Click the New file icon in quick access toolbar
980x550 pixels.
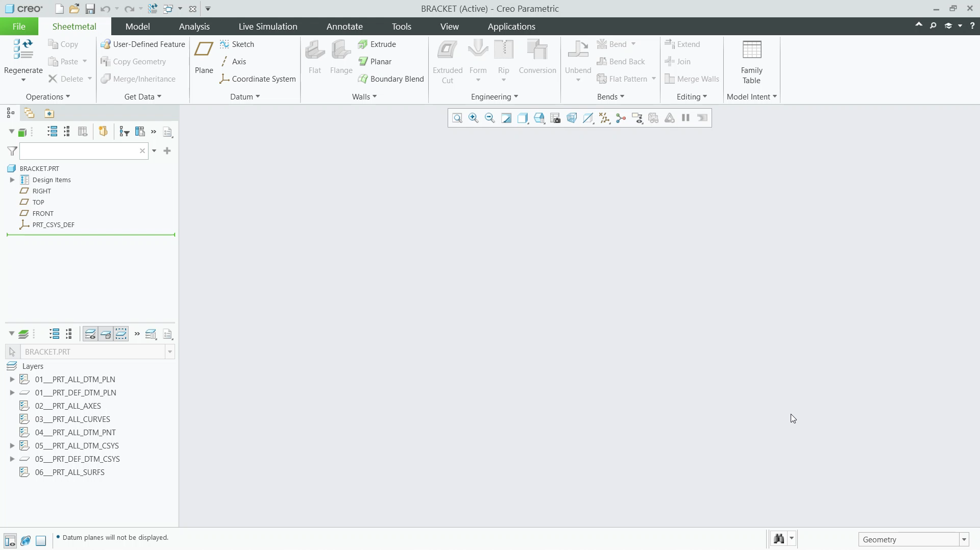coord(59,9)
